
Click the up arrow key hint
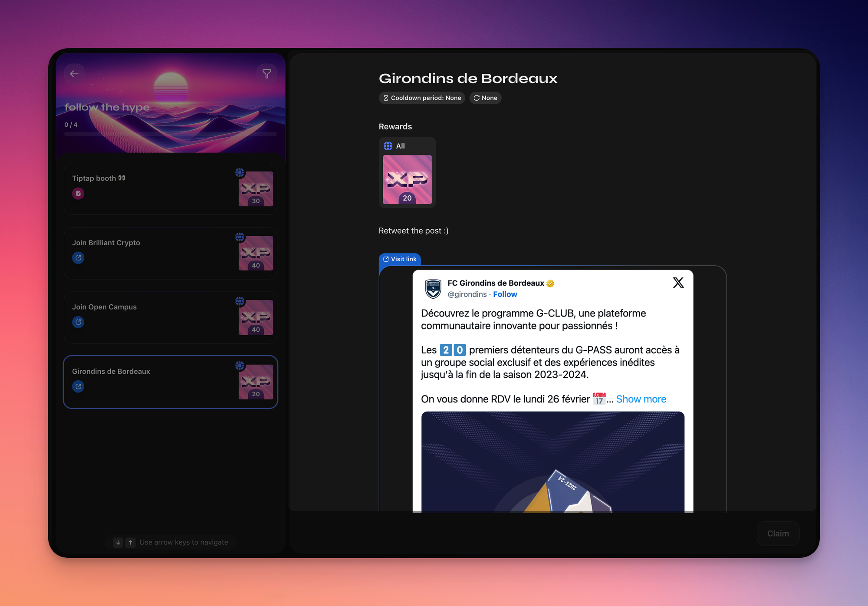tap(130, 542)
